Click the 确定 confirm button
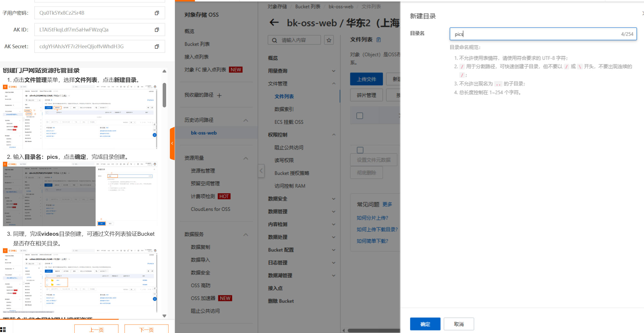Screen dimensions: 644x333 click(x=425, y=324)
